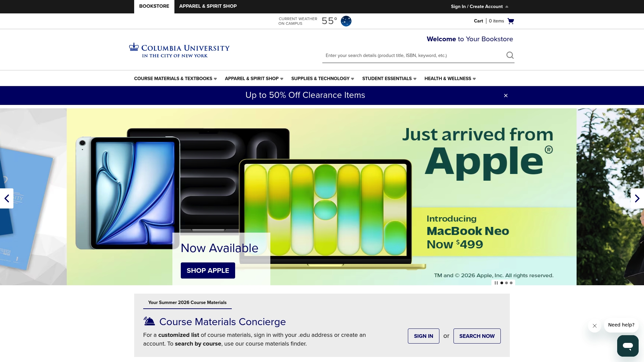Select the first carousel dot
This screenshot has height=362, width=644.
coord(502,283)
